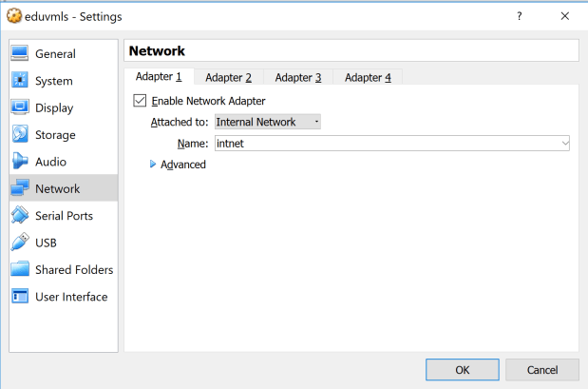Toggle Enable Network Adapter checkbox
Screen dimensions: 588x389
141,101
